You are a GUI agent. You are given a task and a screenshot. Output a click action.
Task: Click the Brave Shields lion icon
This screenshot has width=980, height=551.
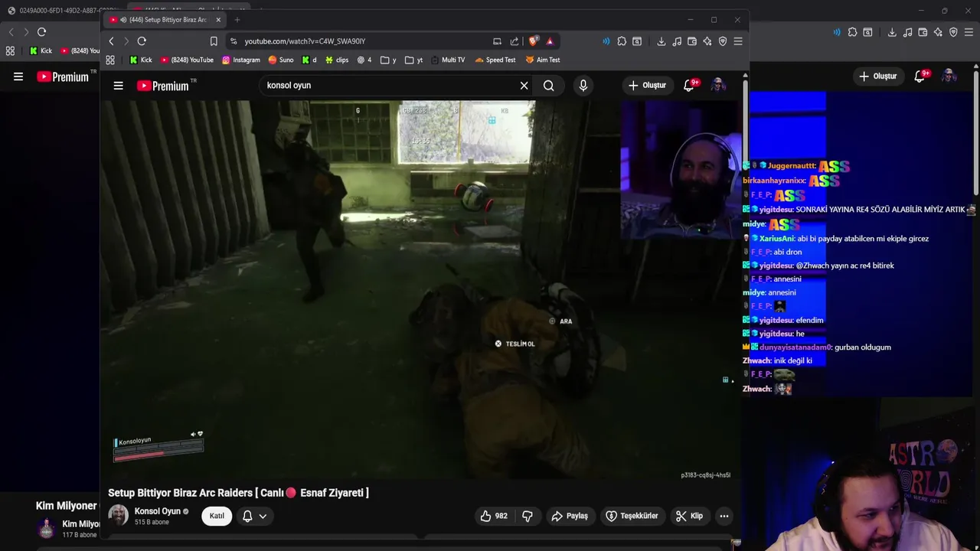534,41
